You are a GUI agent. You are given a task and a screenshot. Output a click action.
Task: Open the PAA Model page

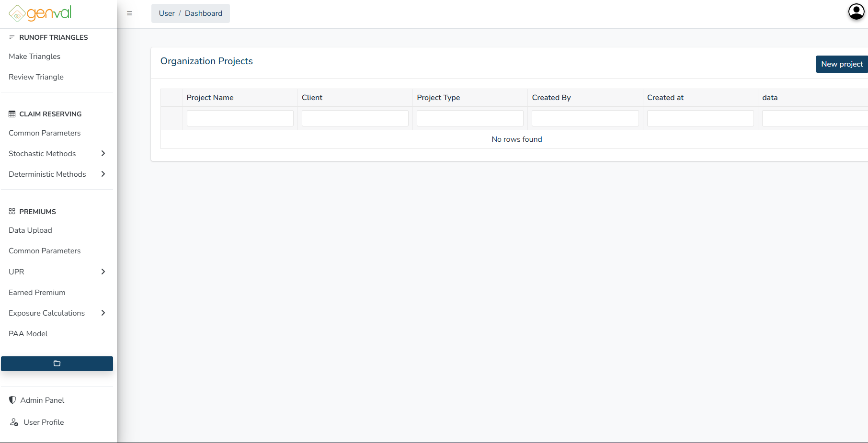click(28, 333)
